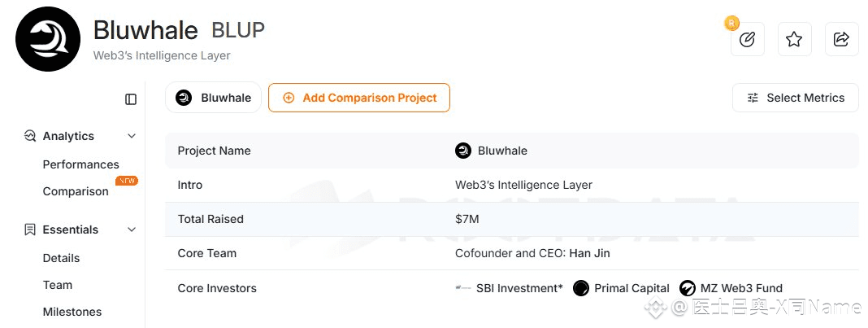The width and height of the screenshot is (868, 328).
Task: Star Bluwhale as a favorite
Action: (x=794, y=39)
